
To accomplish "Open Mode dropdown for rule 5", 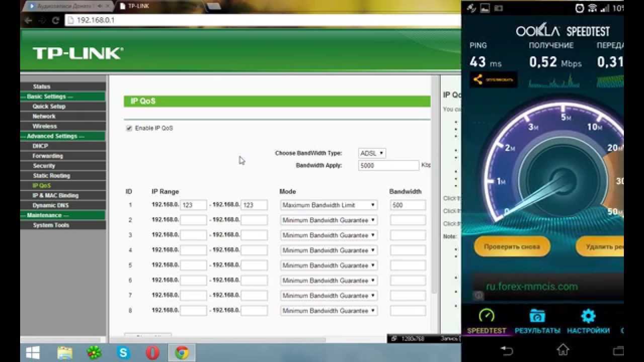I will [x=329, y=265].
